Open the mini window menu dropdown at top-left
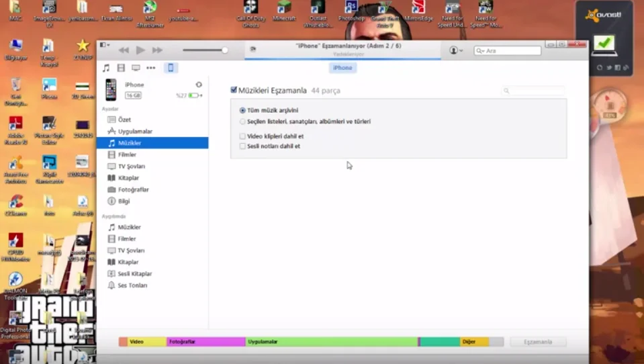Viewport: 644px width, 364px height. pos(104,45)
